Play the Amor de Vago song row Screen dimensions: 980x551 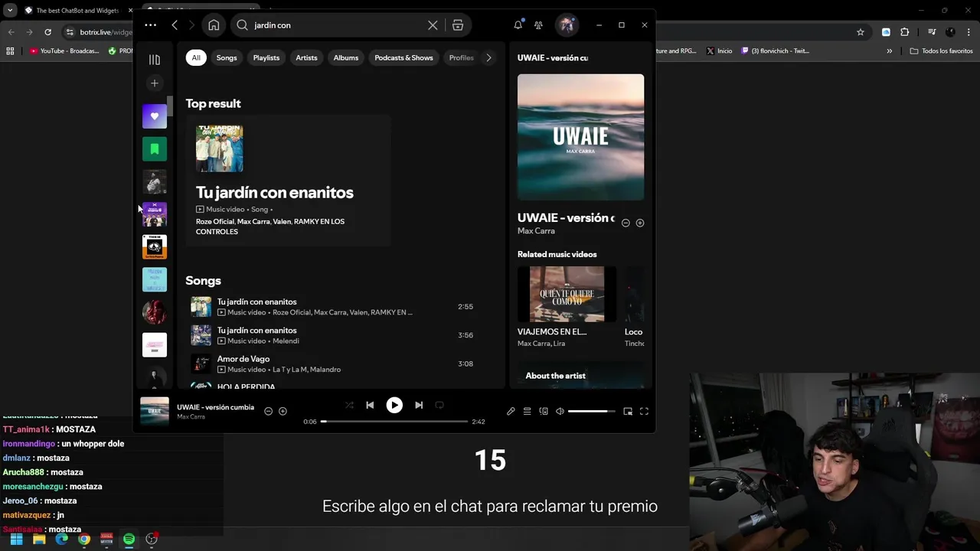click(334, 364)
